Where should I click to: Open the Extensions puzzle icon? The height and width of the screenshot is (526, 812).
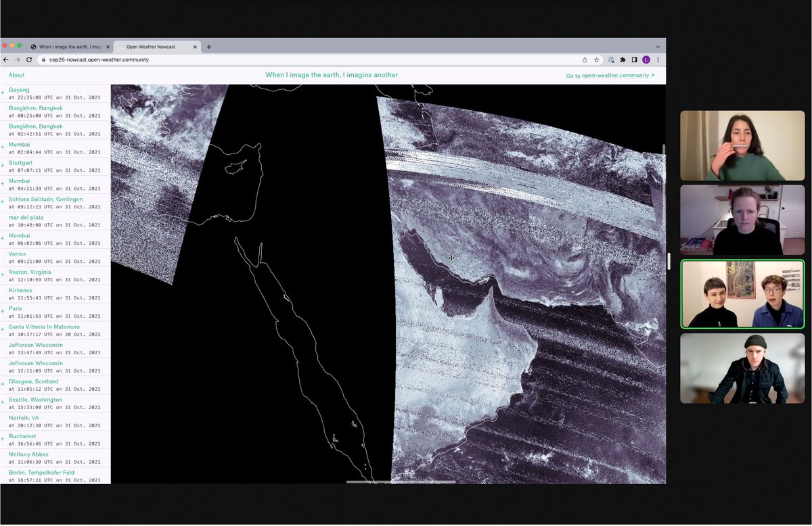pos(623,59)
